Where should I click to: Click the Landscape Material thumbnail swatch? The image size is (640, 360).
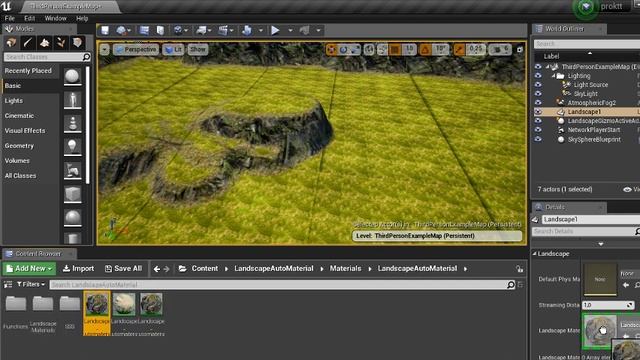(600, 330)
